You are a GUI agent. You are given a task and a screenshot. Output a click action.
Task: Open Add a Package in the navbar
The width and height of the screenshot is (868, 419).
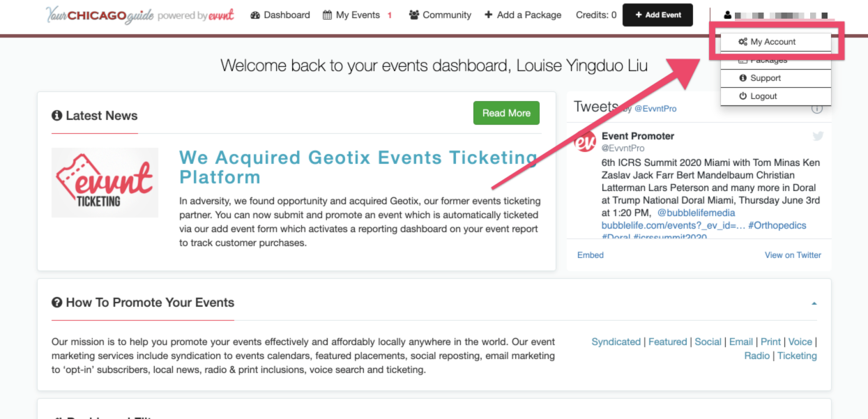(523, 15)
